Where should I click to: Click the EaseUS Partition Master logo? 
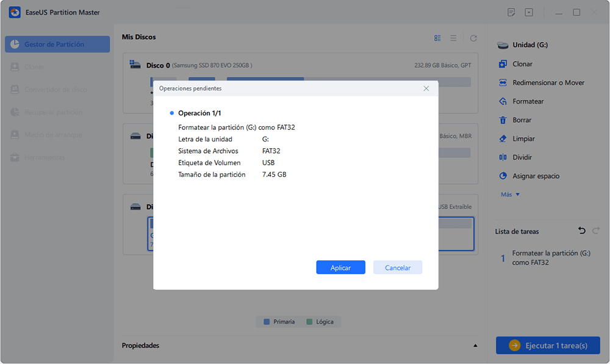[x=15, y=12]
